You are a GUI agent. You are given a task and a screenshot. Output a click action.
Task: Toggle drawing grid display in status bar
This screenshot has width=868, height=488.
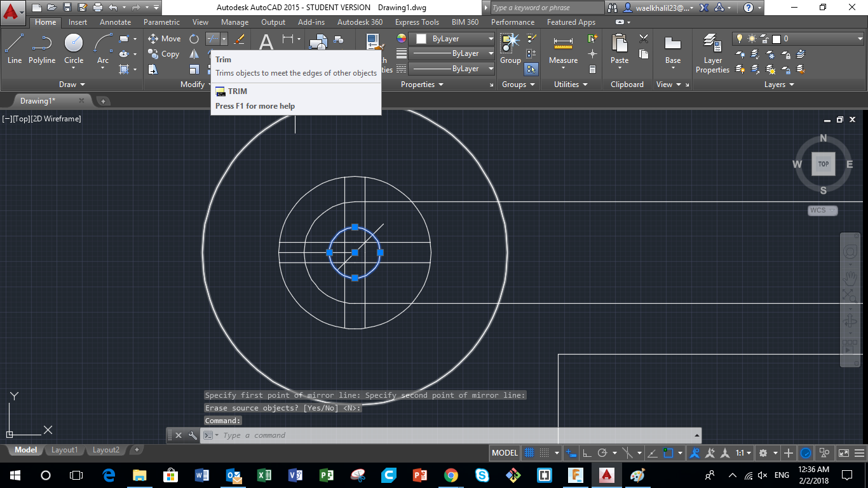[x=529, y=453]
